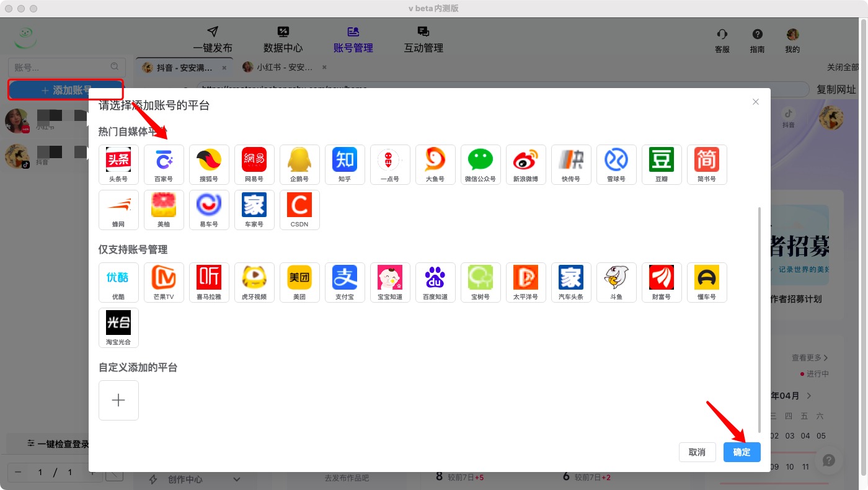The width and height of the screenshot is (868, 490).
Task: Pick the 一点号 platform
Action: (x=390, y=164)
